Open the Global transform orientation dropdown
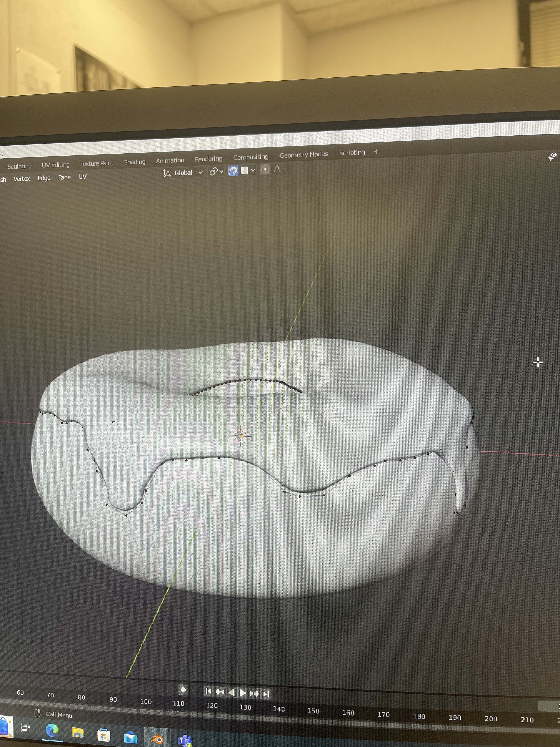This screenshot has height=747, width=560. pyautogui.click(x=183, y=173)
